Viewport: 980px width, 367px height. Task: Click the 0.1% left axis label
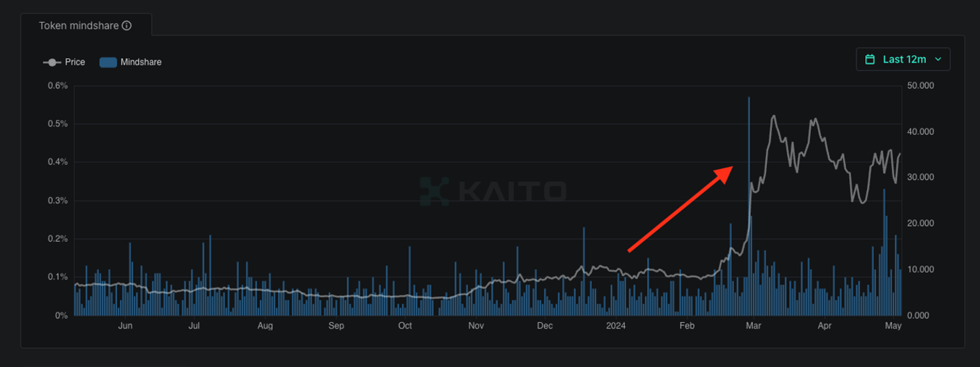coord(58,277)
